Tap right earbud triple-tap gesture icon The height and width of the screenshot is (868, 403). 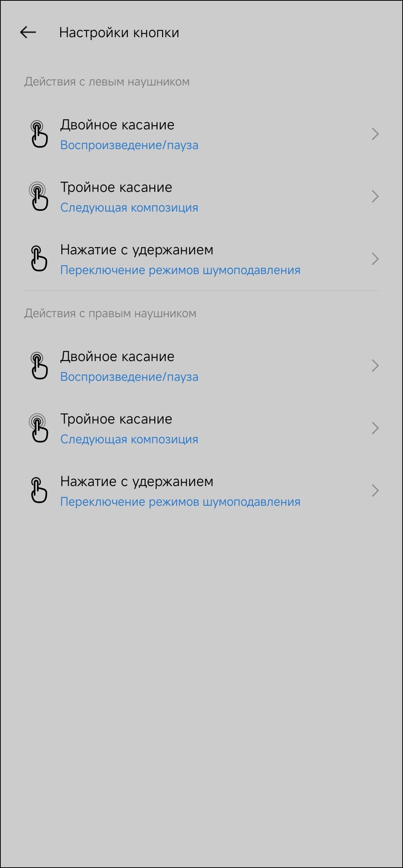pyautogui.click(x=39, y=428)
